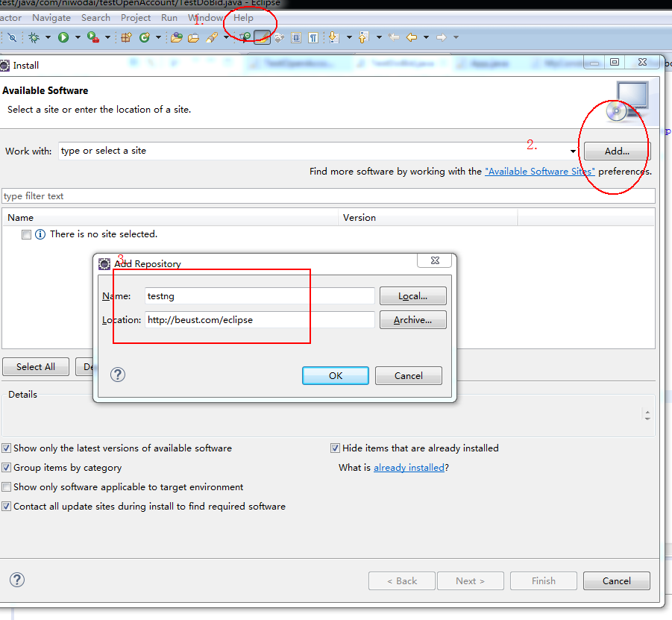Viewport: 672px width, 620px height.
Task: Click the Show Whitespace Characters pilcrow icon
Action: click(313, 38)
